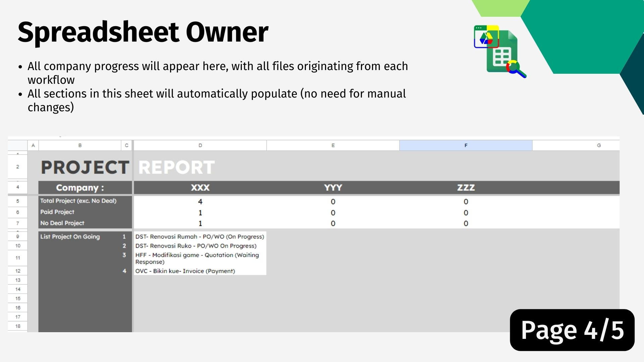Select column F header
The height and width of the screenshot is (362, 644).
tap(466, 145)
